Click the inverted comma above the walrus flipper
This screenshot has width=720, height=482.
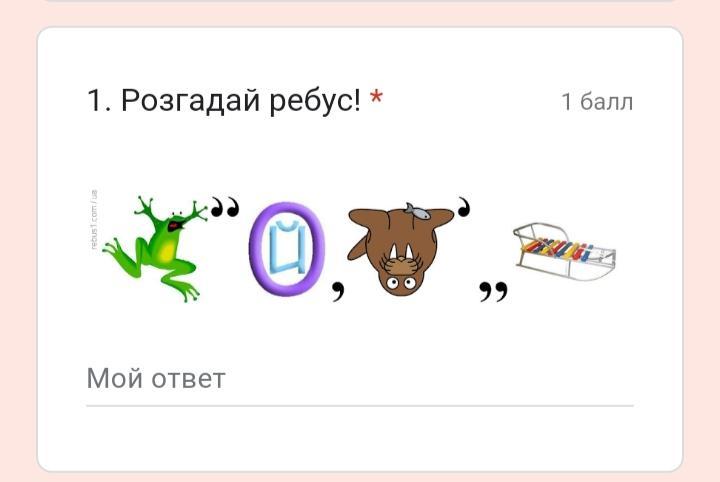(x=464, y=207)
